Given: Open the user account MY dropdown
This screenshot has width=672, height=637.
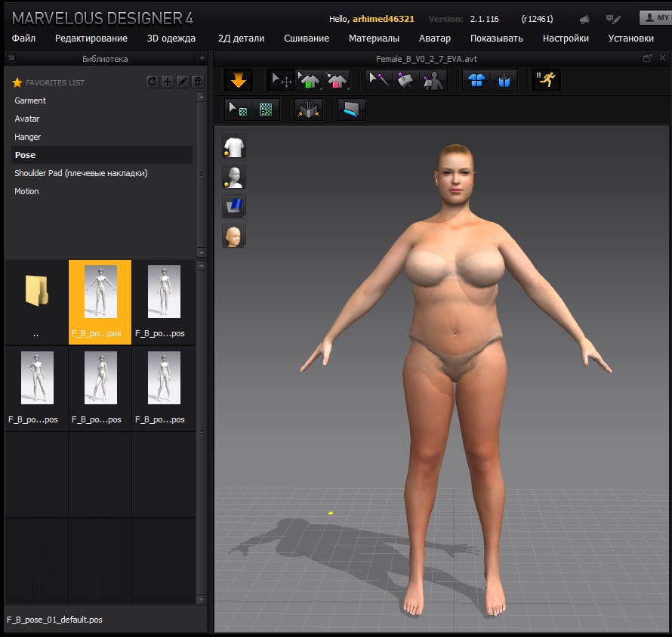Looking at the screenshot, I should coord(654,18).
